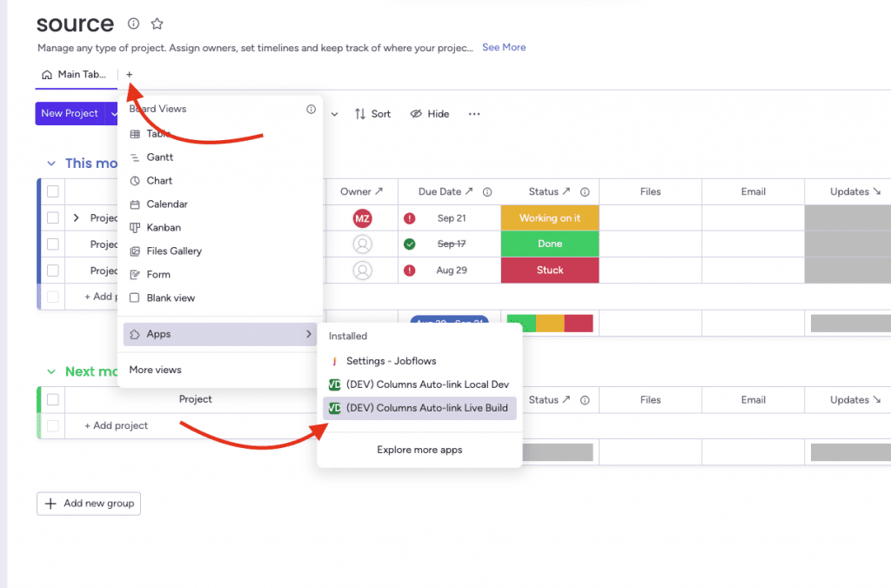This screenshot has width=891, height=588.
Task: Open the New Project dropdown arrow
Action: tap(112, 114)
